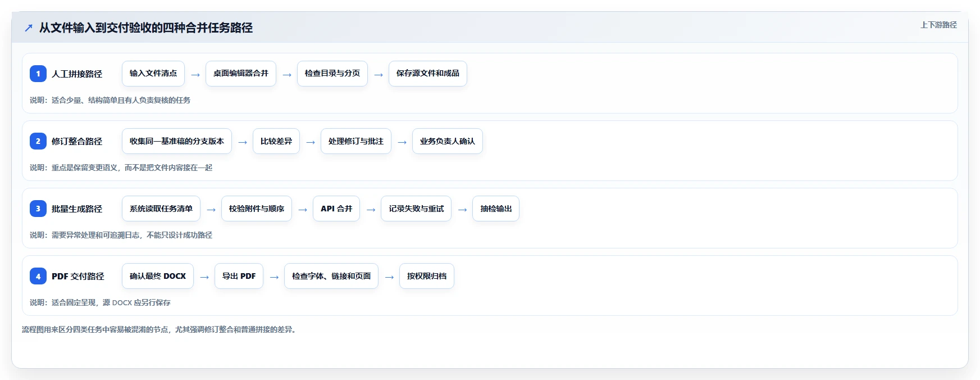Select the 确认最终 DOCX step box
This screenshot has width=980, height=380.
158,276
